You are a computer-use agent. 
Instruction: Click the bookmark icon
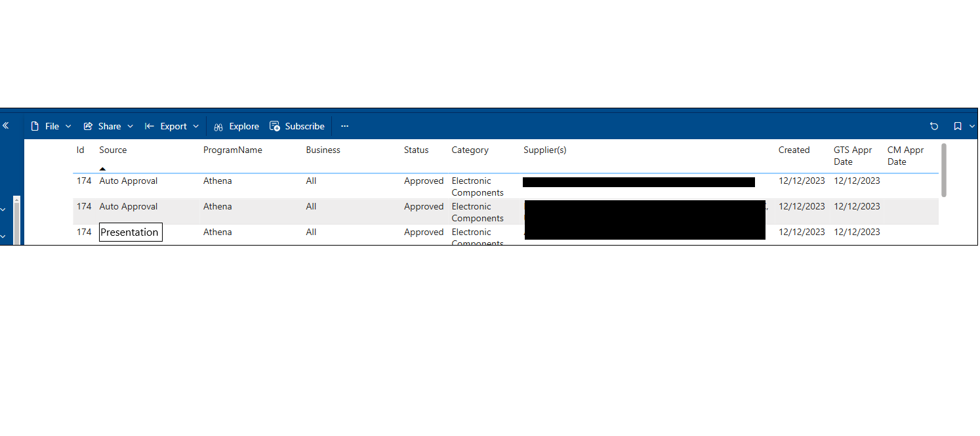(958, 126)
